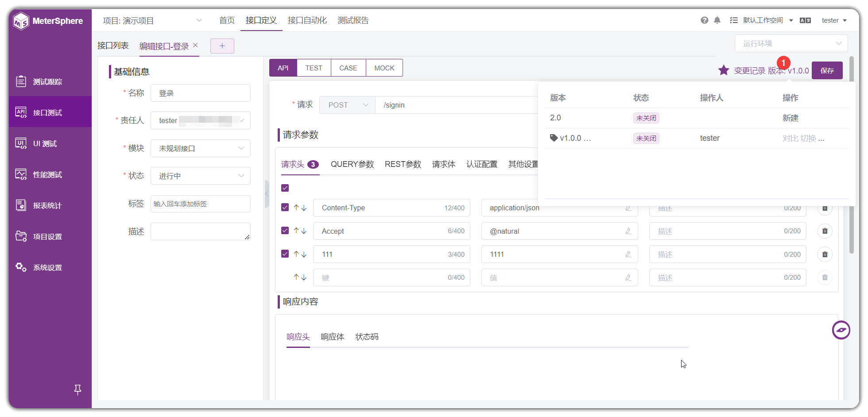Viewport: 868px width, 417px height.
Task: Open 报表统计 in the sidebar
Action: [x=50, y=205]
